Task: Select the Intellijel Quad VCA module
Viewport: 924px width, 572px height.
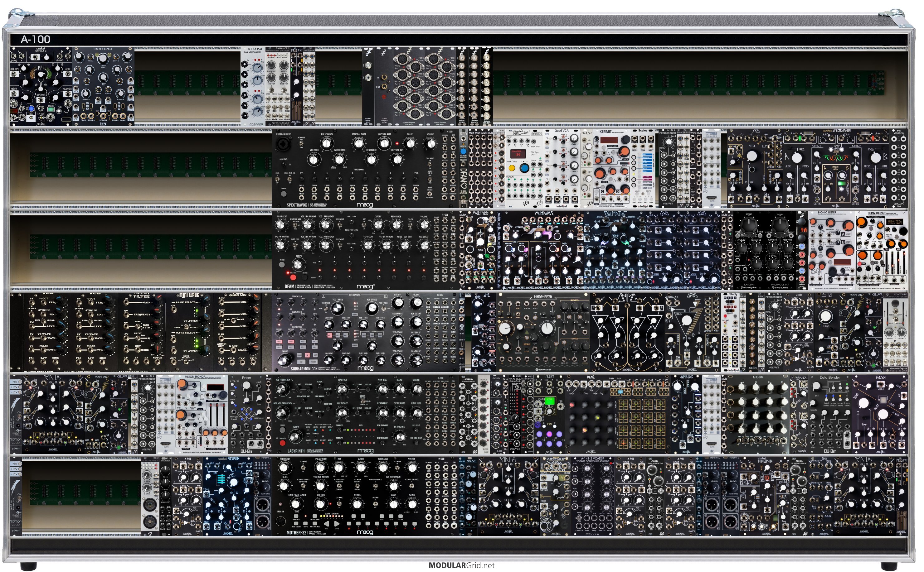Action: 562,168
